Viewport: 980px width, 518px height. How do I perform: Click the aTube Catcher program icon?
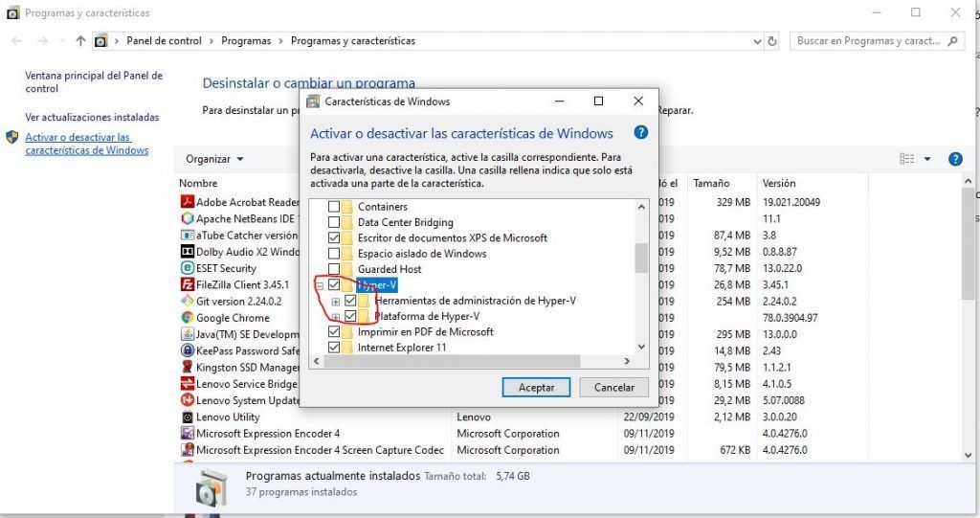187,236
